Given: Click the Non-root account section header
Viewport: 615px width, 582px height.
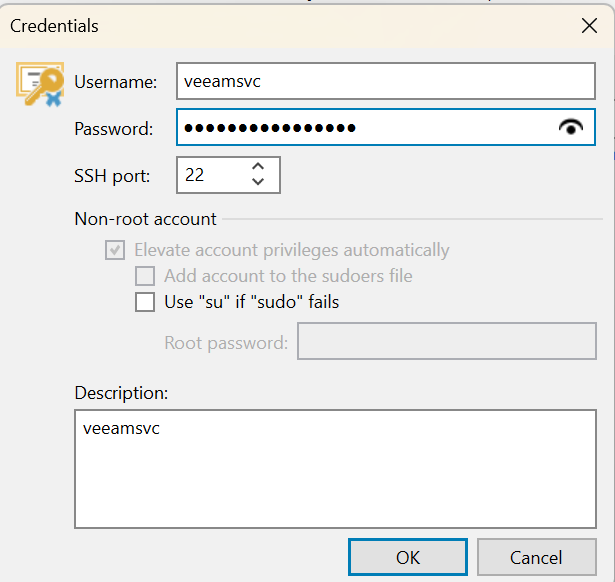Looking at the screenshot, I should pos(145,219).
